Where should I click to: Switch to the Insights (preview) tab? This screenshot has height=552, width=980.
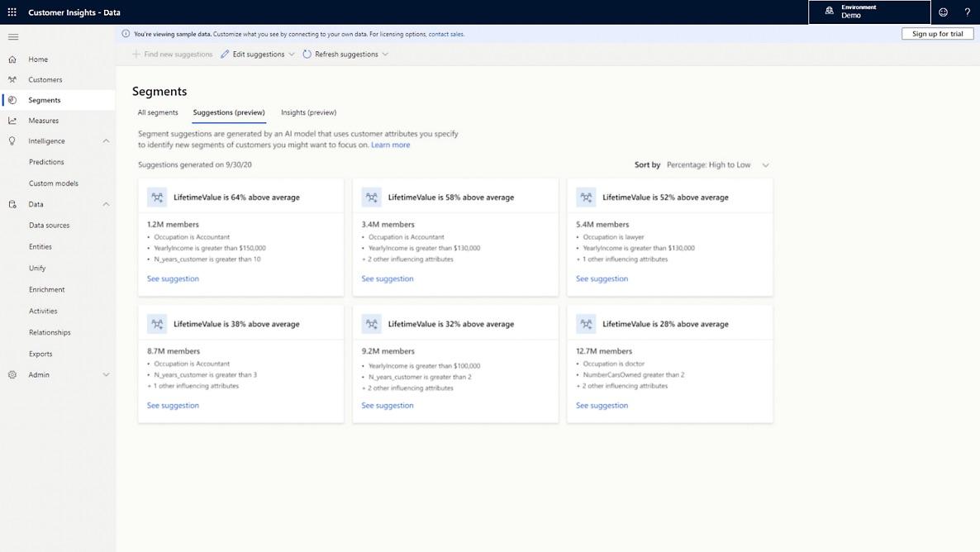point(308,112)
